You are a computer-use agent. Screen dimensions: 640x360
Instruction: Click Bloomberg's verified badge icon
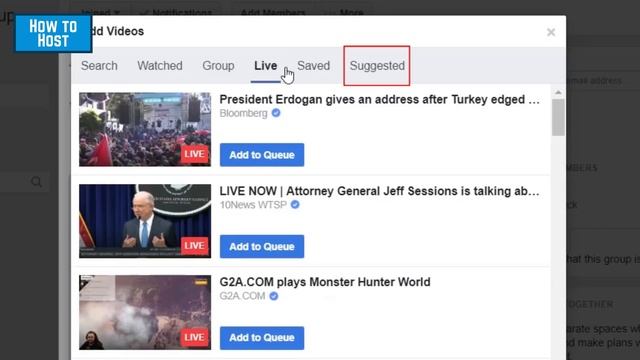pyautogui.click(x=276, y=113)
